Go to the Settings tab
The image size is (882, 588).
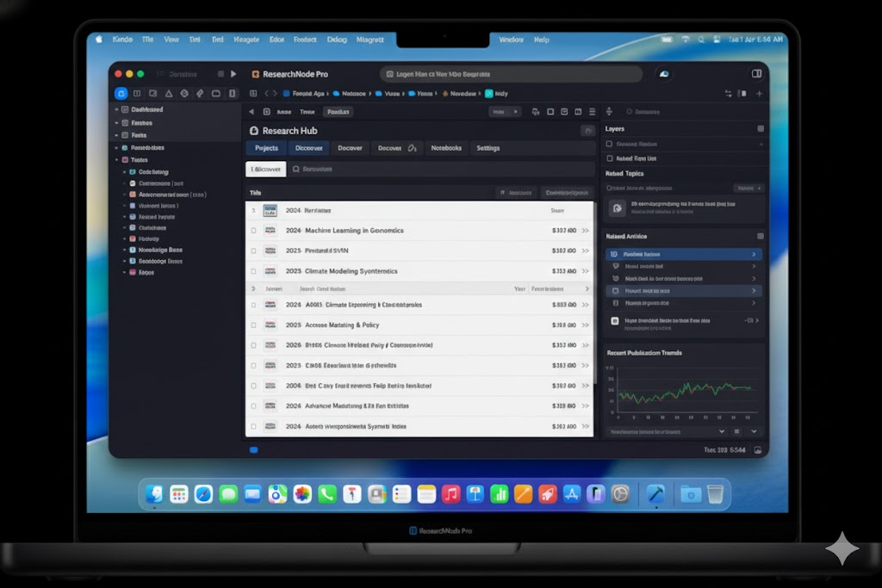[x=488, y=148]
